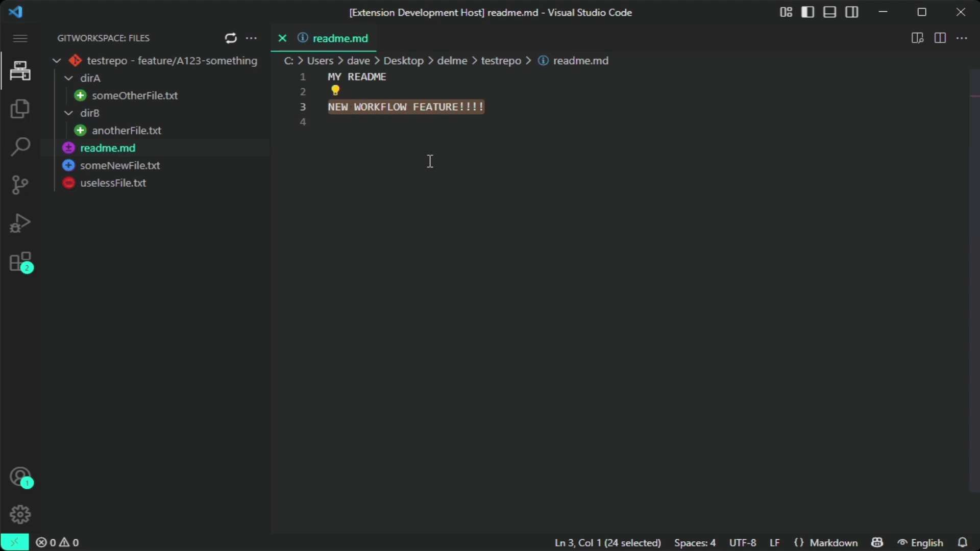Click Spaces: 4 indentation setting

coord(694,542)
